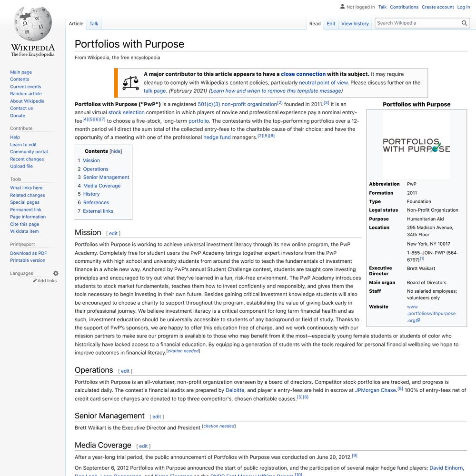This screenshot has width=476, height=476.
Task: Click the Contact us link
Action: pos(21,108)
